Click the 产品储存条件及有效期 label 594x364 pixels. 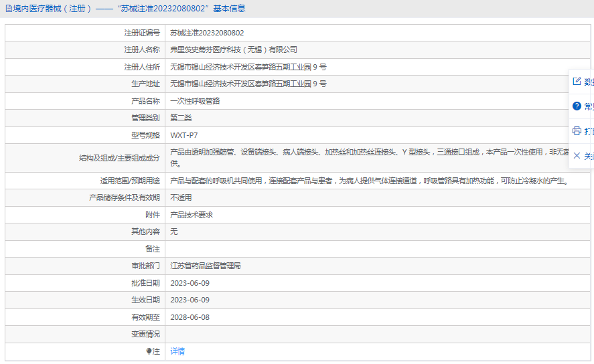click(125, 197)
